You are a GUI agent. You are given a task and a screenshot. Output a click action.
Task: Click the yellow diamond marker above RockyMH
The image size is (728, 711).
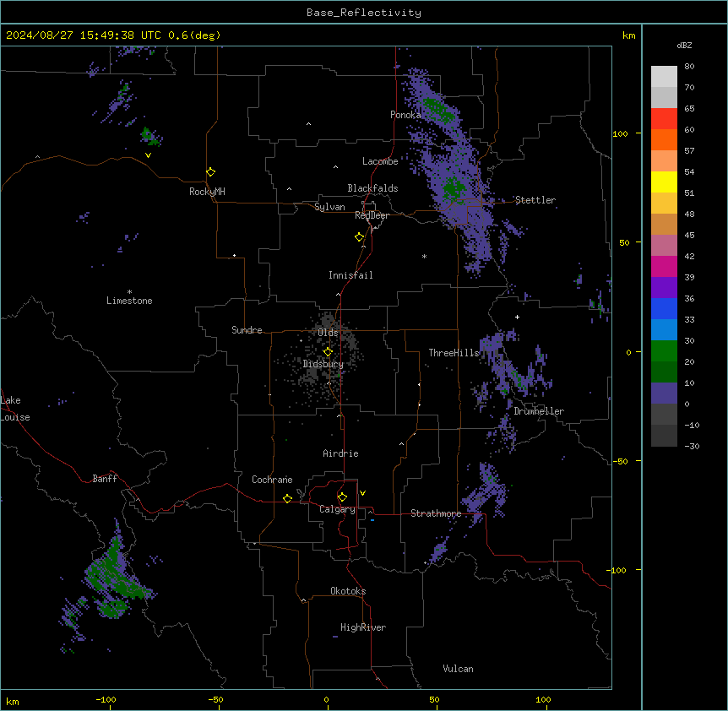pos(211,172)
